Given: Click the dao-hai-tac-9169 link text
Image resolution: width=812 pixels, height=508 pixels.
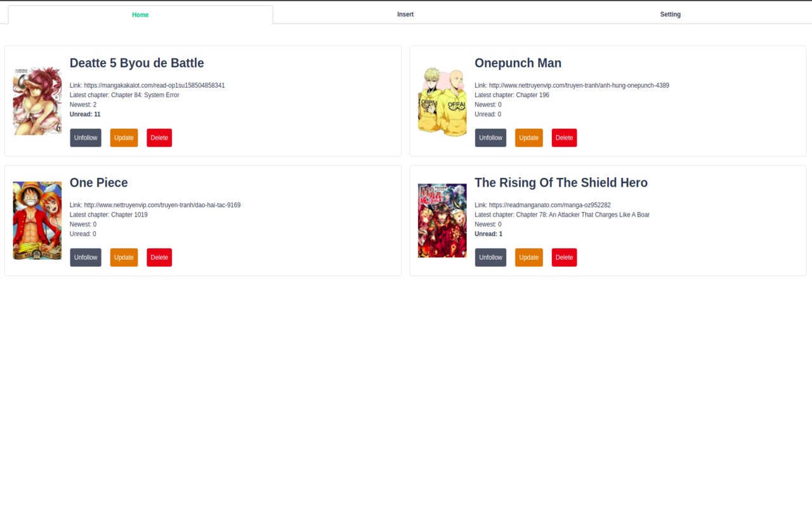Looking at the screenshot, I should tap(162, 205).
